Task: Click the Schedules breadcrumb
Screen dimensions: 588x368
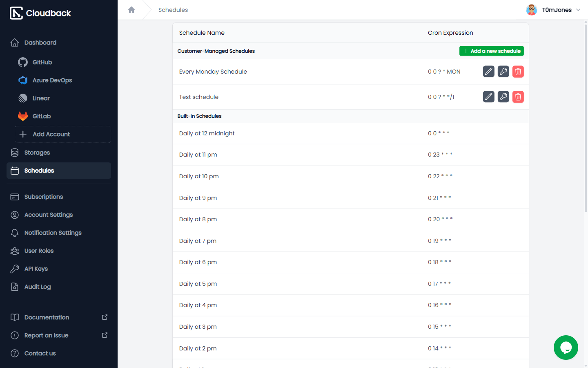Action: (x=173, y=10)
